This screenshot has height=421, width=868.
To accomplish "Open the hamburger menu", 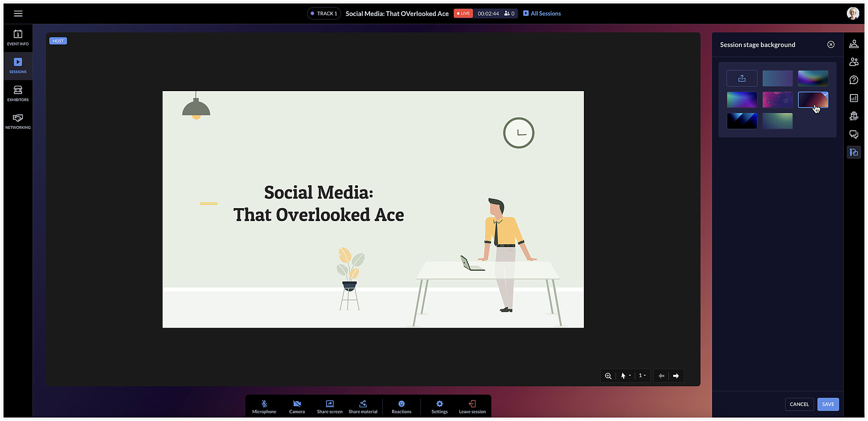I will 18,13.
